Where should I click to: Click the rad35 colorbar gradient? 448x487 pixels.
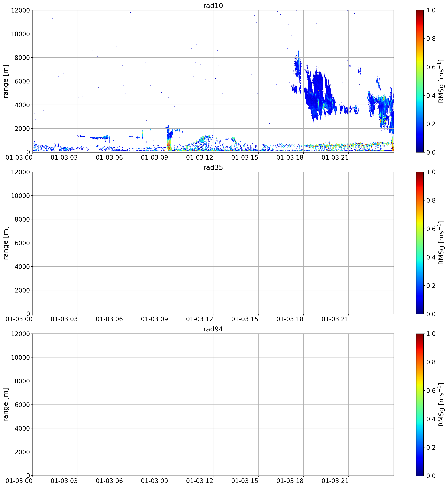point(420,243)
